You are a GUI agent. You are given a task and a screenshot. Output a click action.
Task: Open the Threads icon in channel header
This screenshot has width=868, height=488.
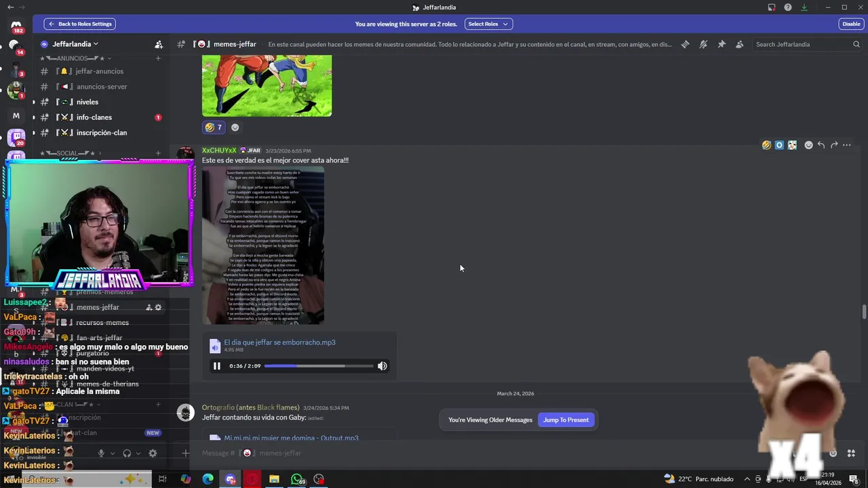[x=685, y=44]
